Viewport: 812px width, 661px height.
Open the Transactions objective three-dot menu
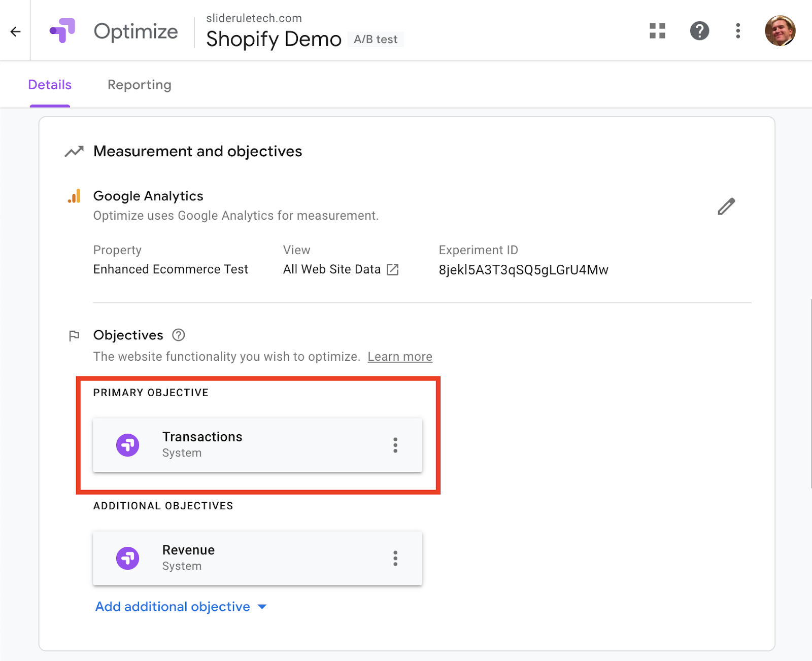click(395, 445)
